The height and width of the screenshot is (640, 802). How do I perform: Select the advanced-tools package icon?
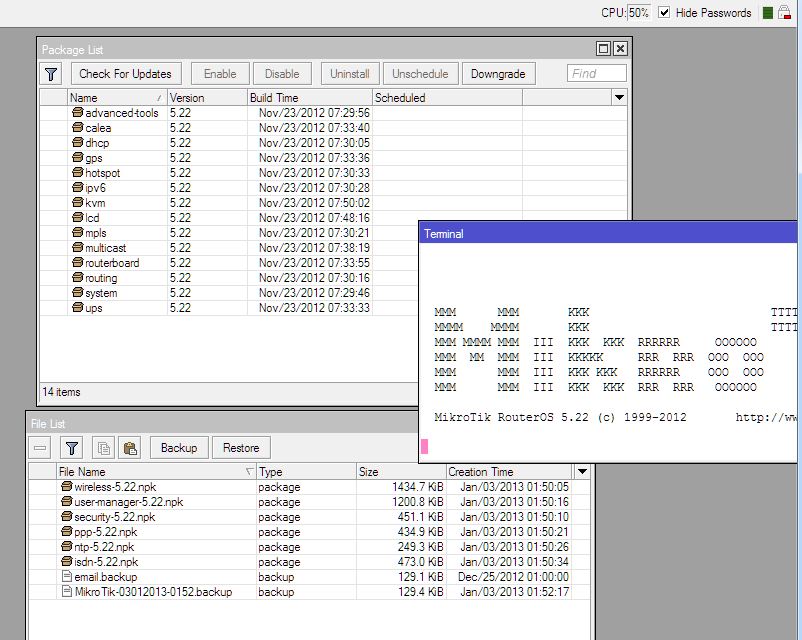tap(77, 112)
